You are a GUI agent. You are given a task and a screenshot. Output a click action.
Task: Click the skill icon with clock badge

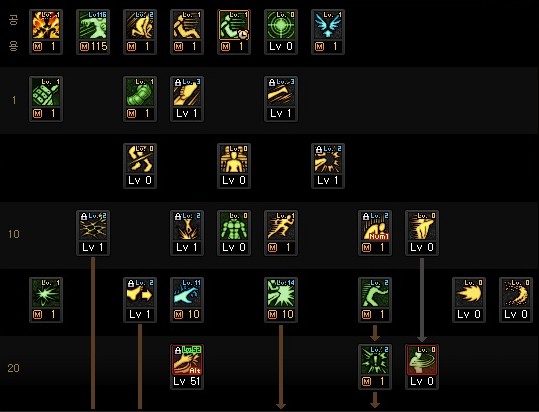coord(234,25)
